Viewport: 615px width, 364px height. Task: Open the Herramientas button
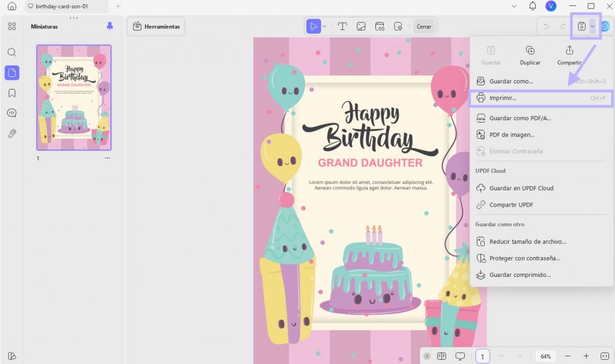click(x=156, y=26)
